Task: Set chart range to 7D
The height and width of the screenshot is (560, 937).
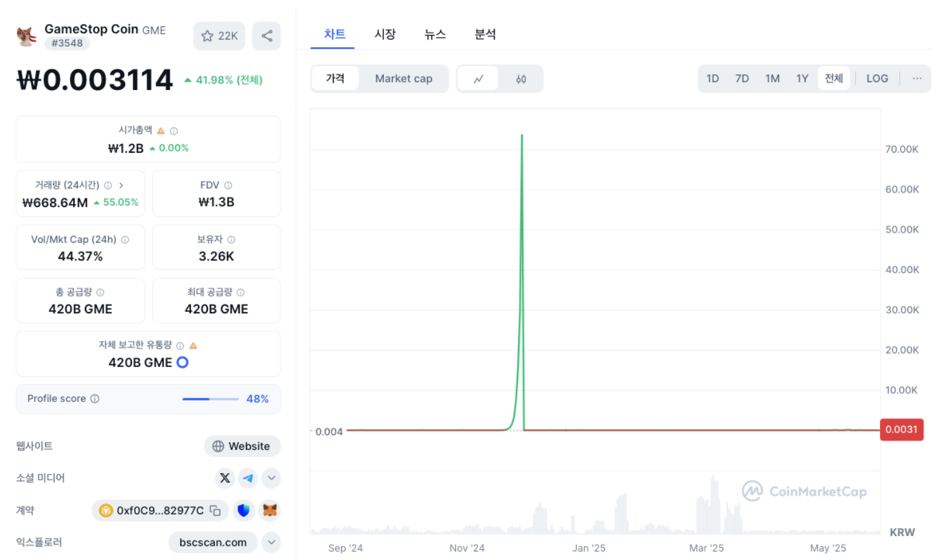Action: 742,78
